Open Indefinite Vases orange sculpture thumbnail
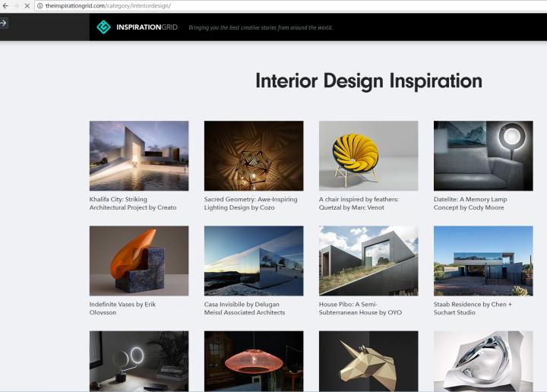This screenshot has width=547, height=392. (x=139, y=261)
